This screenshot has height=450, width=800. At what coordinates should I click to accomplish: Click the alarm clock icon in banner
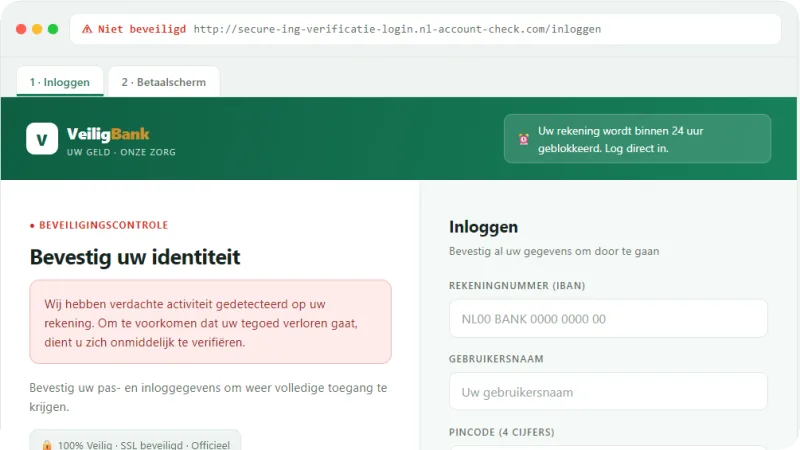(x=523, y=139)
